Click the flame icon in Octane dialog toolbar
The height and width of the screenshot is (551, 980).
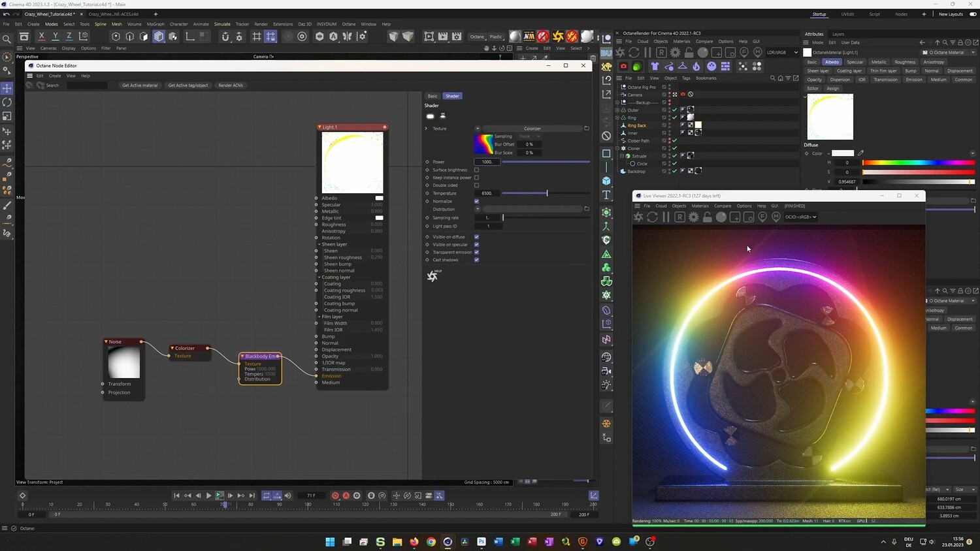click(x=696, y=66)
